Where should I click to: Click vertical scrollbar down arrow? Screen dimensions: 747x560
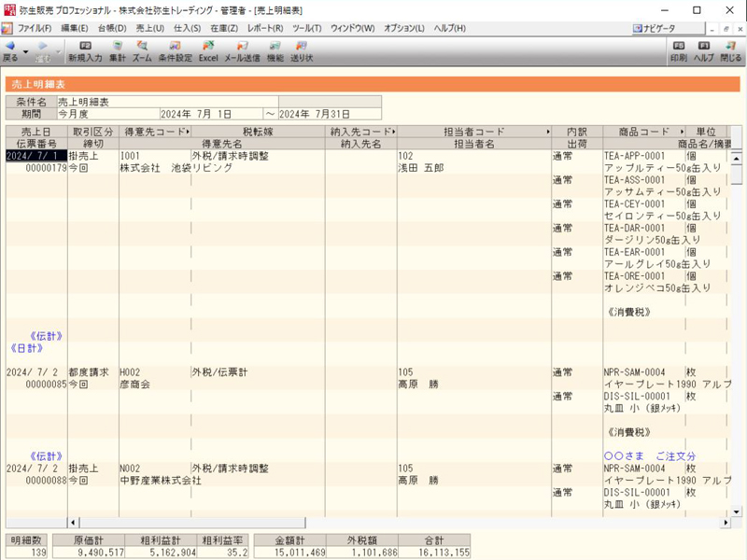737,511
